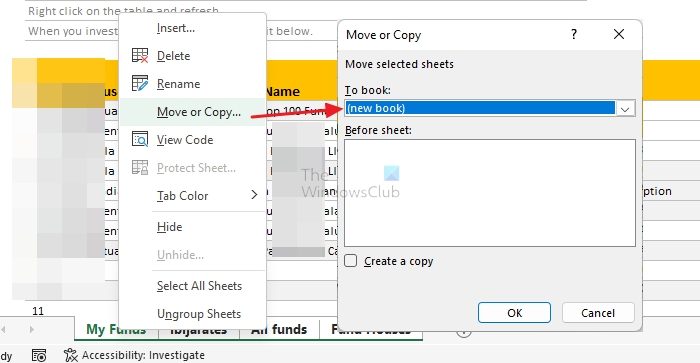Select Hide in the context menu
Viewport: 700px width, 363px height.
coord(169,227)
